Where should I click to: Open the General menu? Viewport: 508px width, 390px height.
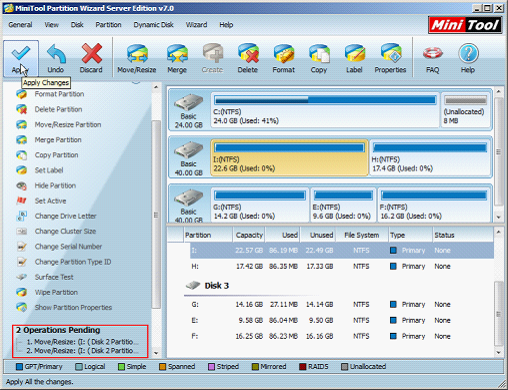tap(20, 25)
